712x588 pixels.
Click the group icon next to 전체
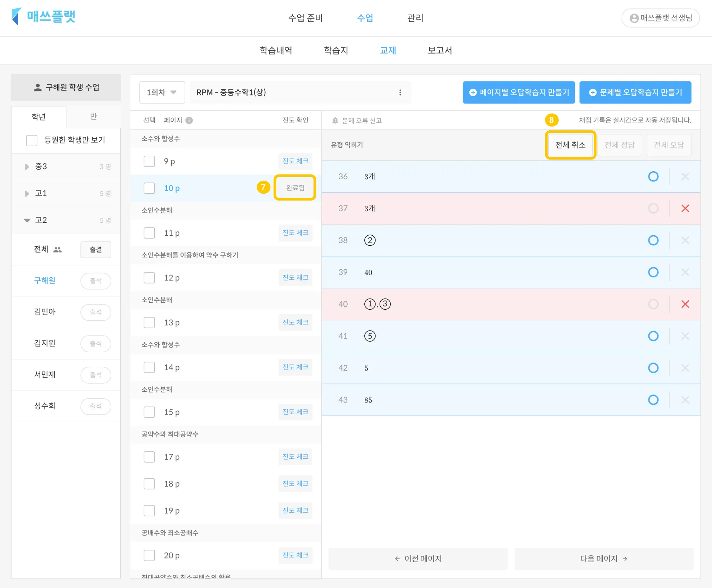point(57,250)
